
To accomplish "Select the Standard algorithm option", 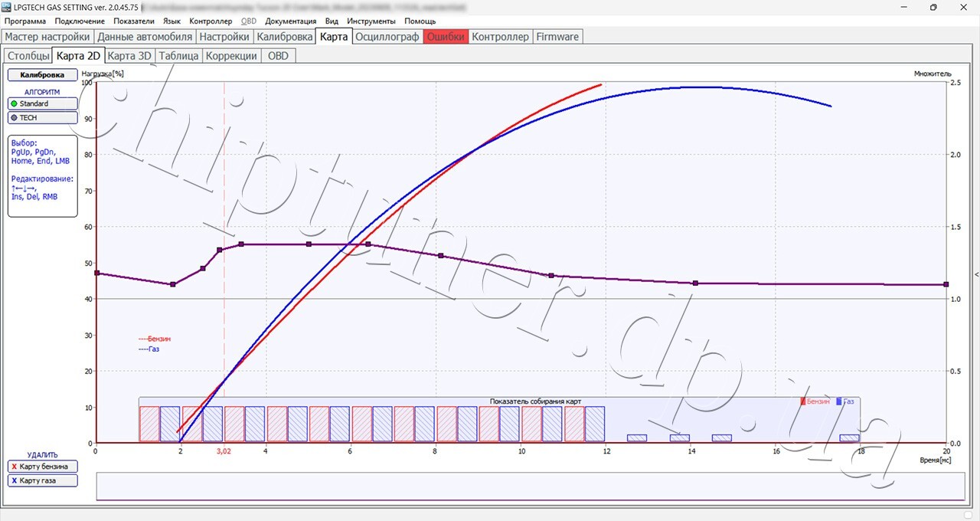I will 42,103.
